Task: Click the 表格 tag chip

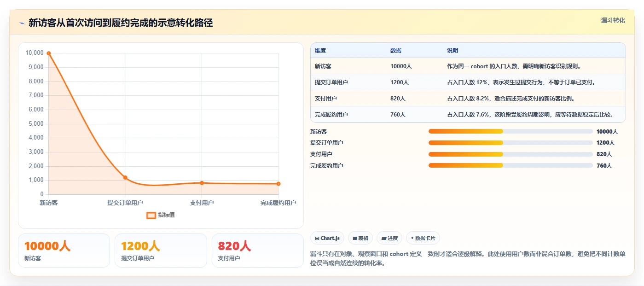Action: (360, 238)
